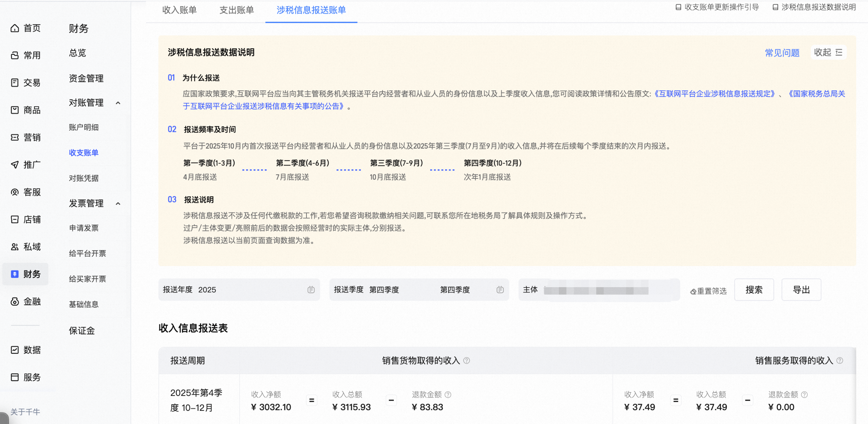Click goods 收入总额 value ¥ 3115.93

pyautogui.click(x=351, y=407)
